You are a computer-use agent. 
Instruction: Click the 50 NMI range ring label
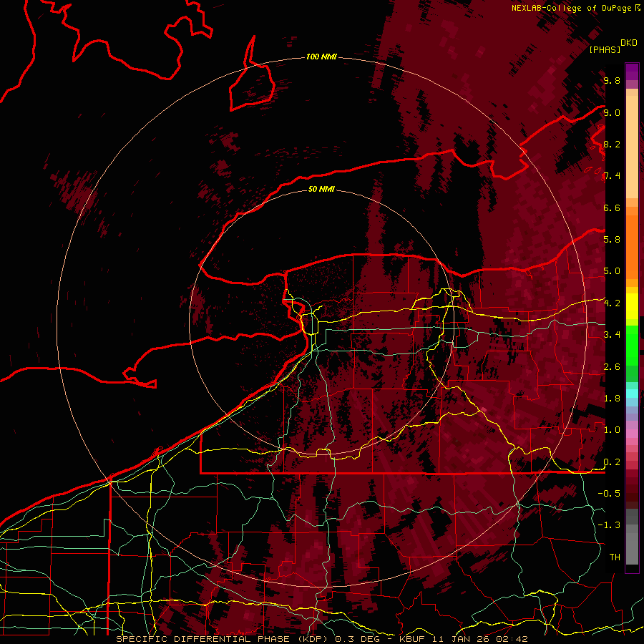pos(321,189)
